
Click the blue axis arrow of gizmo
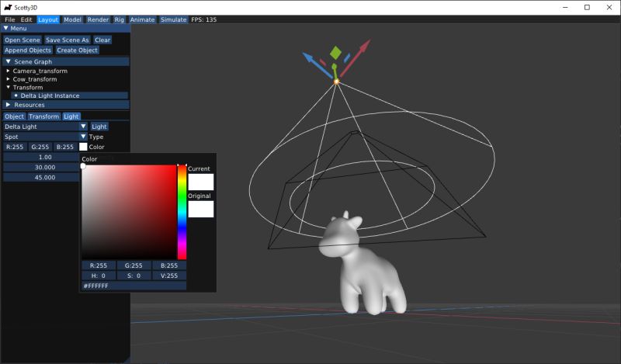point(317,65)
